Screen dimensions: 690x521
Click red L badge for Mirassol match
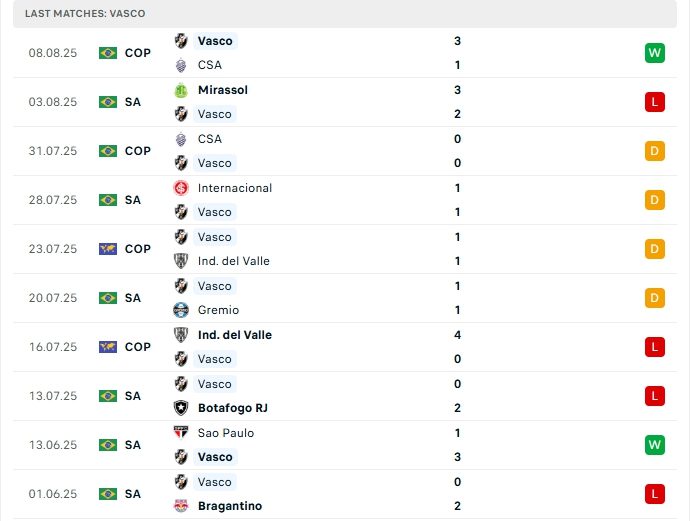tap(655, 102)
